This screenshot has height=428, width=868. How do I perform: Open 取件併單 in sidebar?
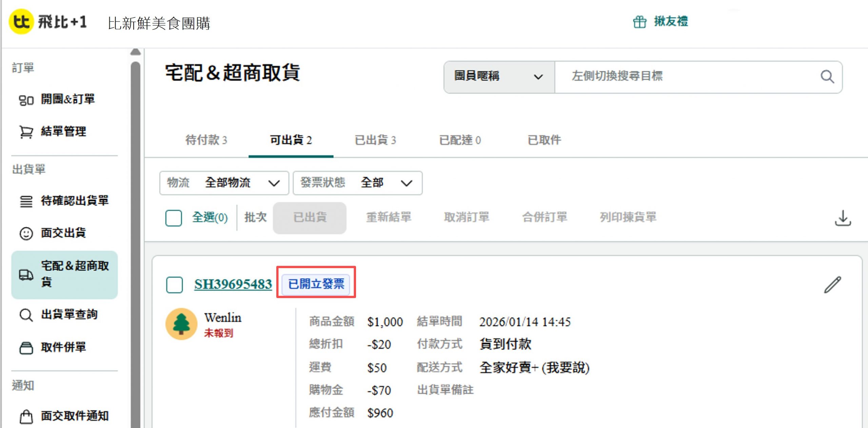tap(63, 347)
